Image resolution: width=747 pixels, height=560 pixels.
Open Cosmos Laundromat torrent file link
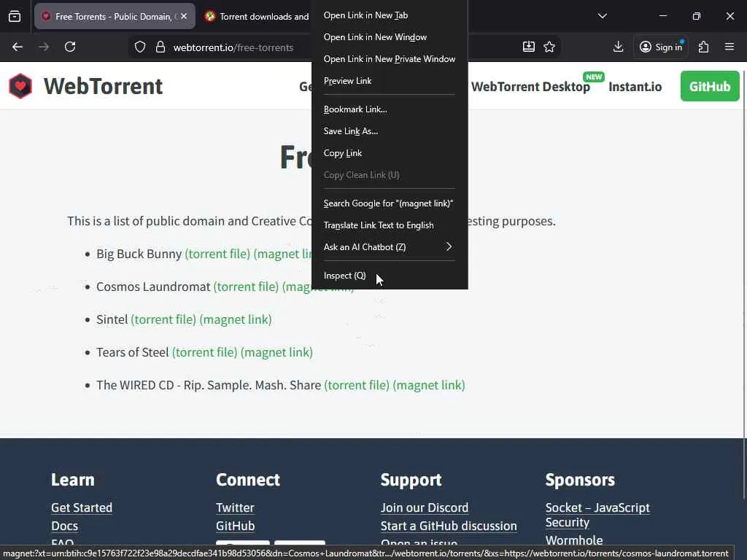point(246,287)
